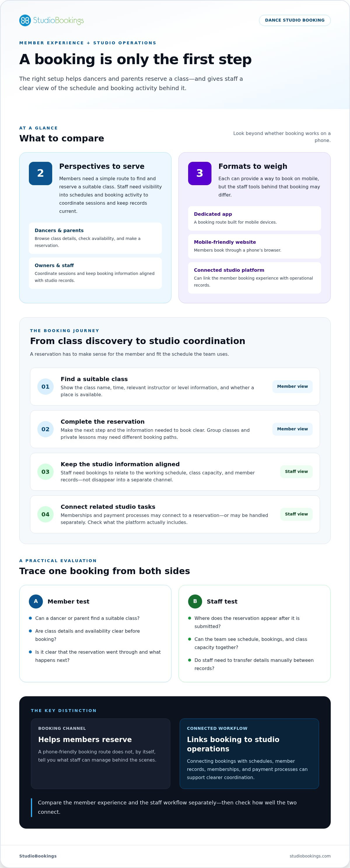Click 'Keep the studio information aligned' heading

pos(120,464)
